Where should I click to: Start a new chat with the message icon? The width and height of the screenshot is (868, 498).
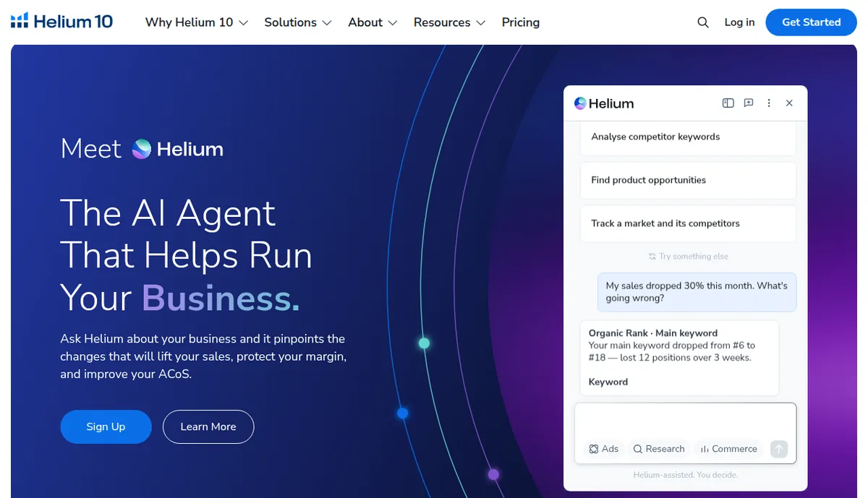click(x=749, y=103)
